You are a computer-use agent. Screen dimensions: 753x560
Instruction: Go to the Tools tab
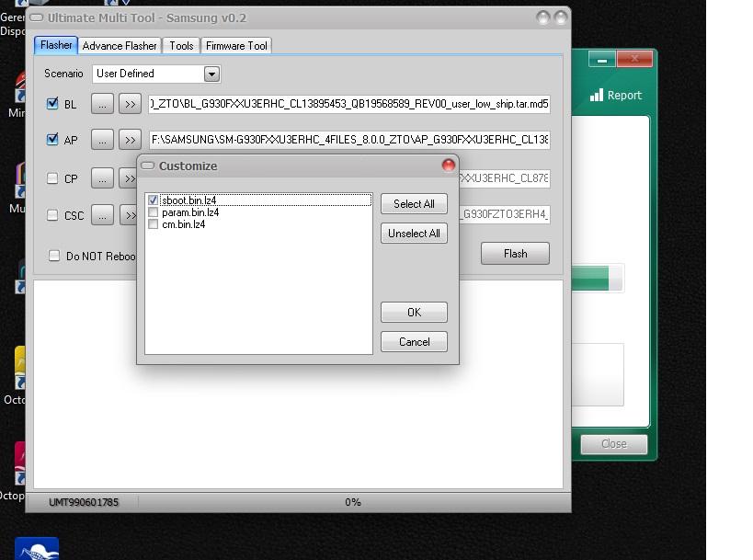[181, 46]
